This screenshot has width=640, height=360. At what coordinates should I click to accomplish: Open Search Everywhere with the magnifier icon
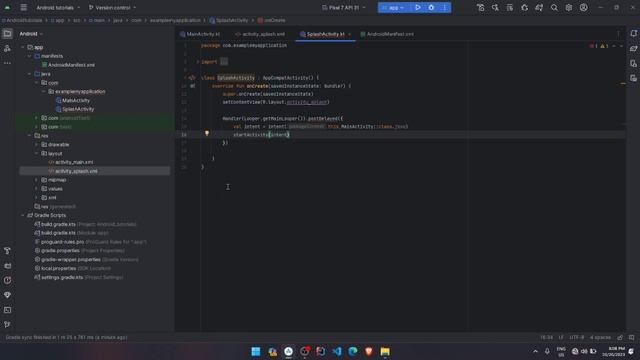pyautogui.click(x=554, y=7)
